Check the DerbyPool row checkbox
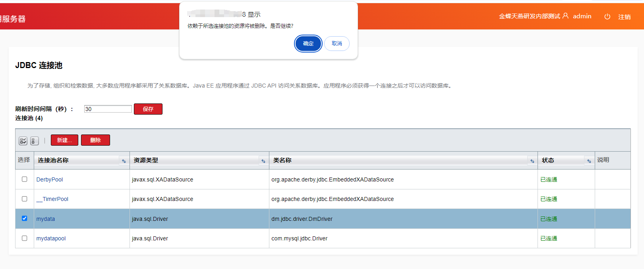 coord(25,179)
